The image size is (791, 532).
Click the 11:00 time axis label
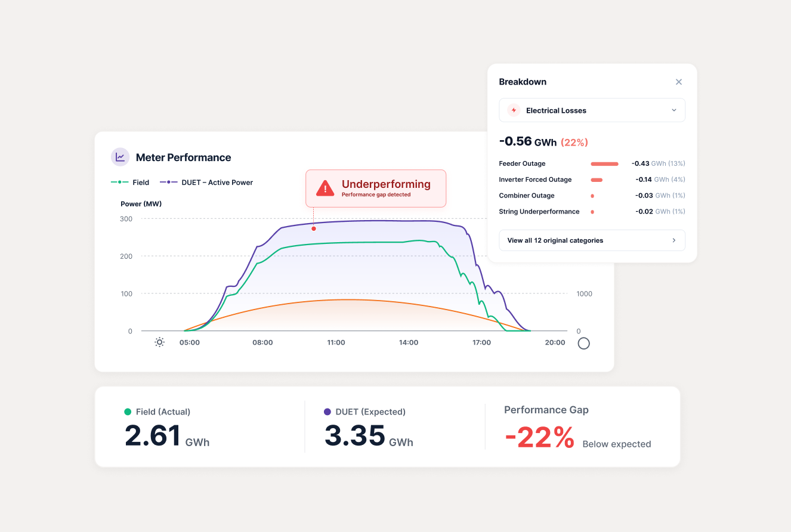click(336, 342)
